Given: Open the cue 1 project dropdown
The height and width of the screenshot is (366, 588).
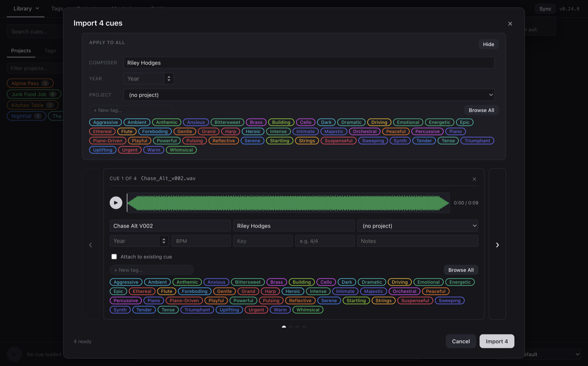Looking at the screenshot, I should coord(418,226).
